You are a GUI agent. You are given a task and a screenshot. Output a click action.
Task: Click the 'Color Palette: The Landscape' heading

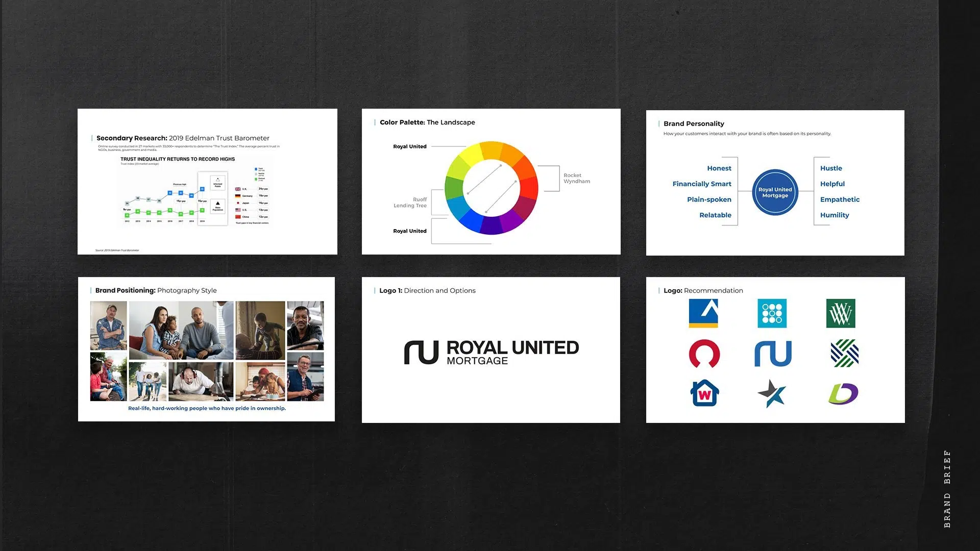427,122
